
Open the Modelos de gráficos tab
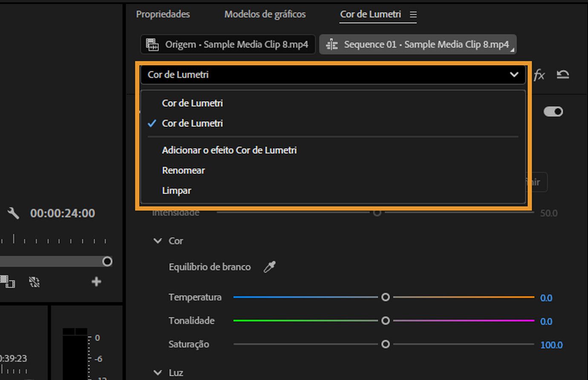pos(265,14)
